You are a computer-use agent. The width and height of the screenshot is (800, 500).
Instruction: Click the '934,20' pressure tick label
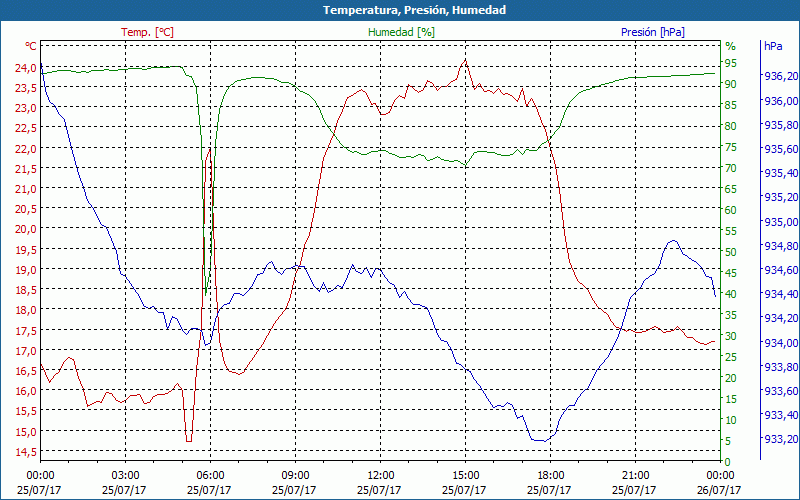[x=781, y=318]
